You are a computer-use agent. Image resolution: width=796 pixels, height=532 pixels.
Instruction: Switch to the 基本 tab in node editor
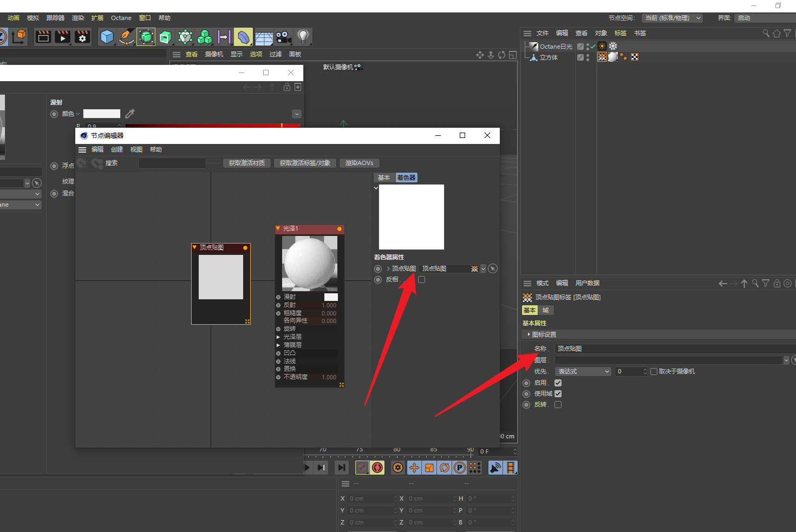tap(384, 178)
